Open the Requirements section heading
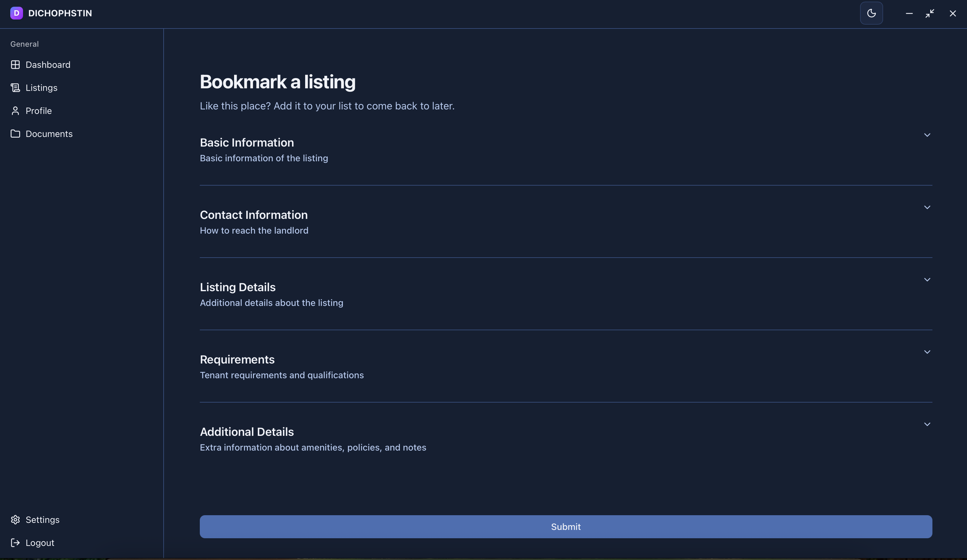Screen dimensions: 967x560 click(237, 359)
